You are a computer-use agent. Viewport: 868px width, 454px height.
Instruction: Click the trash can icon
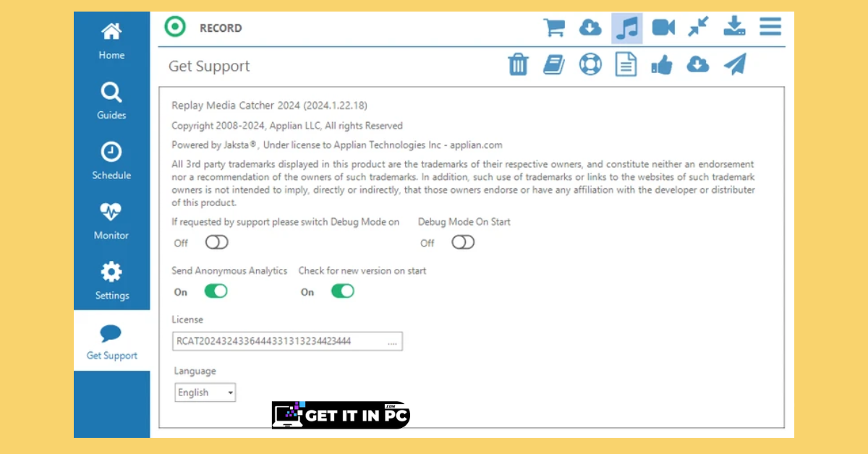pos(518,64)
